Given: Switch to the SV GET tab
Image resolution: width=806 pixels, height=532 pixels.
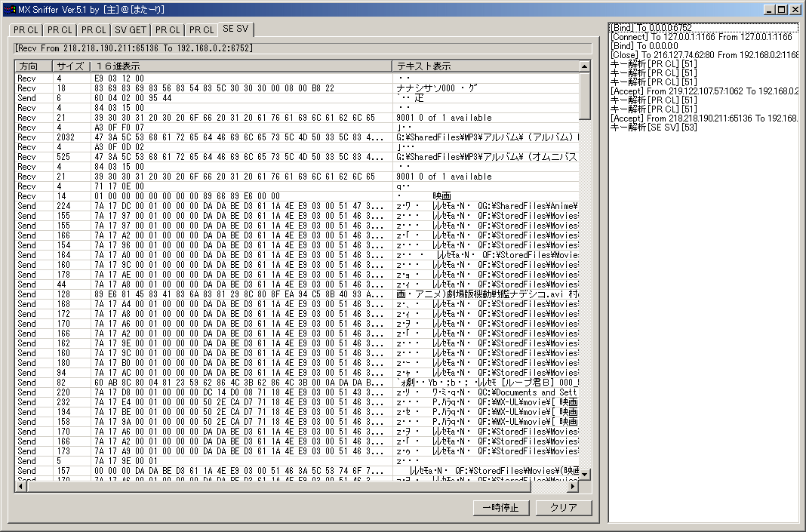Looking at the screenshot, I should (x=131, y=30).
